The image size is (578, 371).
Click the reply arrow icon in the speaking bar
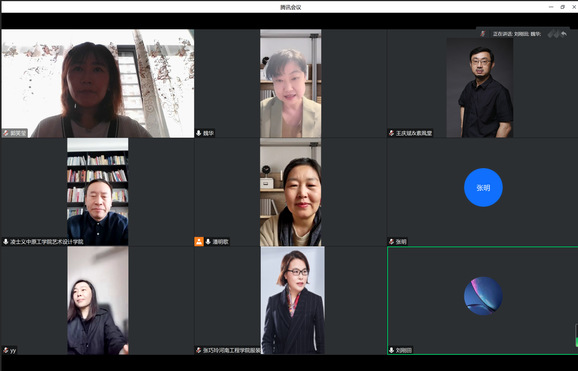coord(564,34)
